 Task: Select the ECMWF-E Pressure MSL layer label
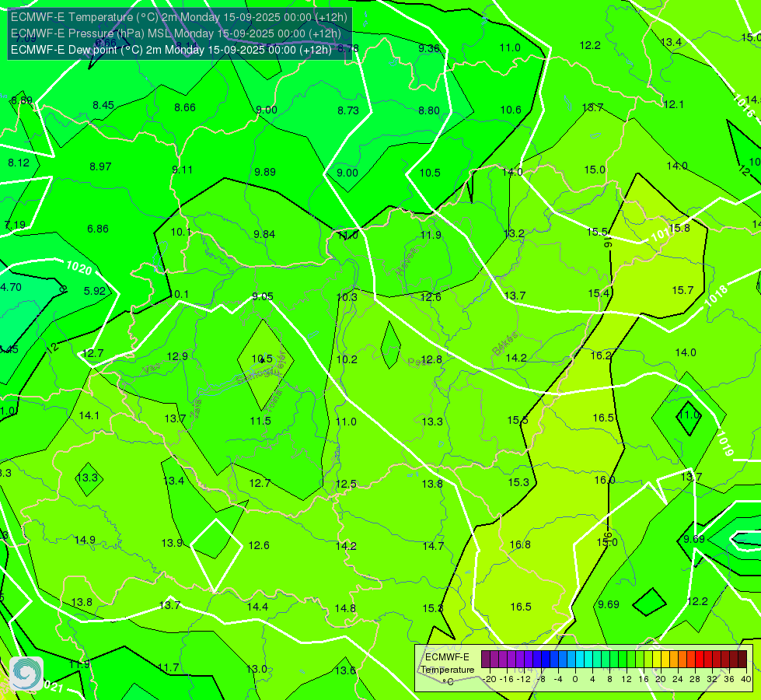176,33
